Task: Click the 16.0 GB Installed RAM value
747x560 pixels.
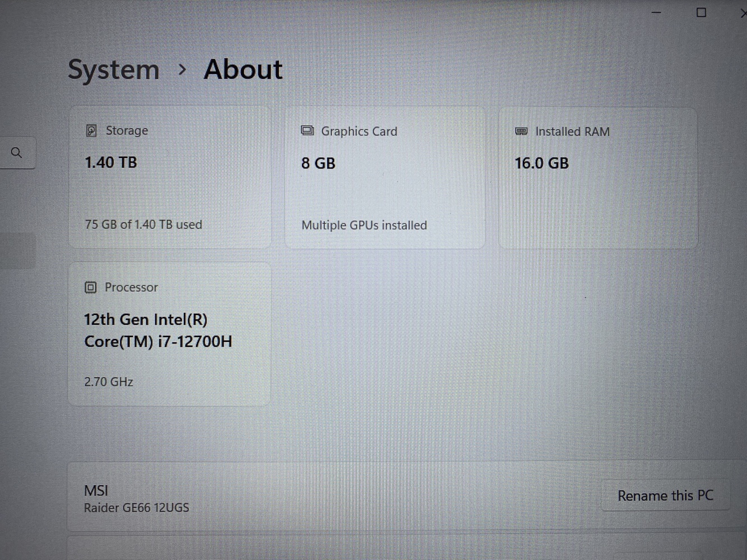Action: click(x=541, y=163)
